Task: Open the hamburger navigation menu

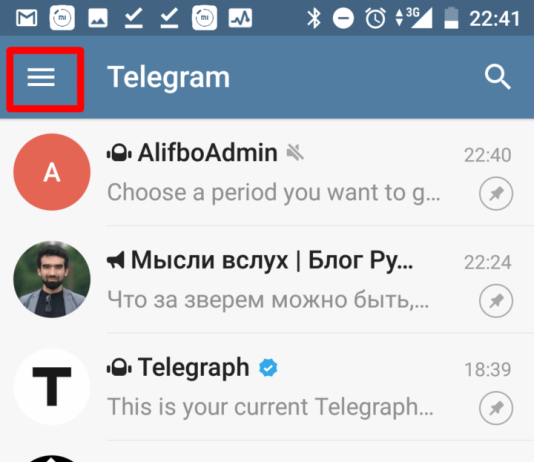Action: click(x=41, y=77)
